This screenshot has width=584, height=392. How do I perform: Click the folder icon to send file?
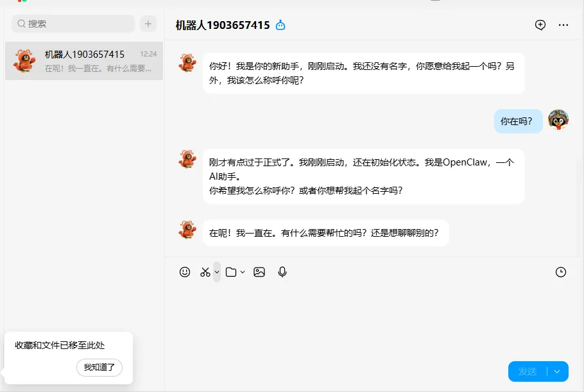231,272
